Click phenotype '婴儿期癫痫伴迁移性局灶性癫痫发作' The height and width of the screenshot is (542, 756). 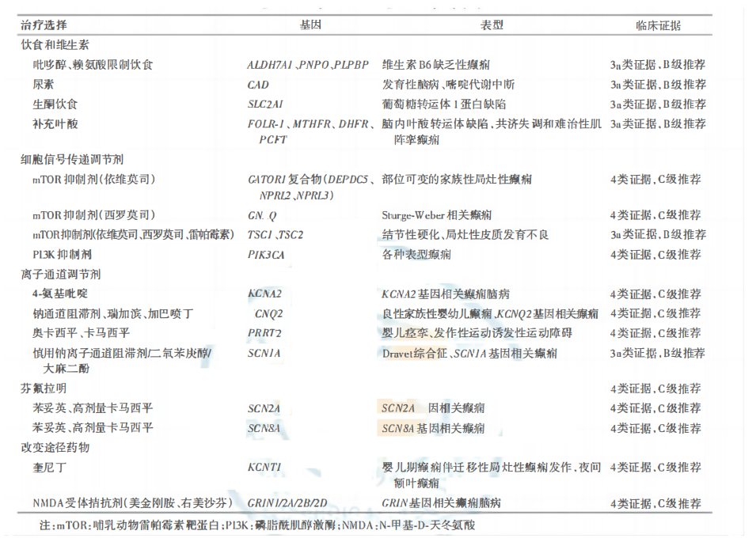click(x=477, y=468)
